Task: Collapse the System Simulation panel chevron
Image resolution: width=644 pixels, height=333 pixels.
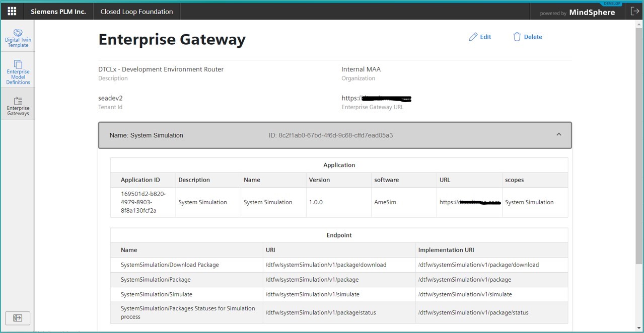Action: coord(558,135)
